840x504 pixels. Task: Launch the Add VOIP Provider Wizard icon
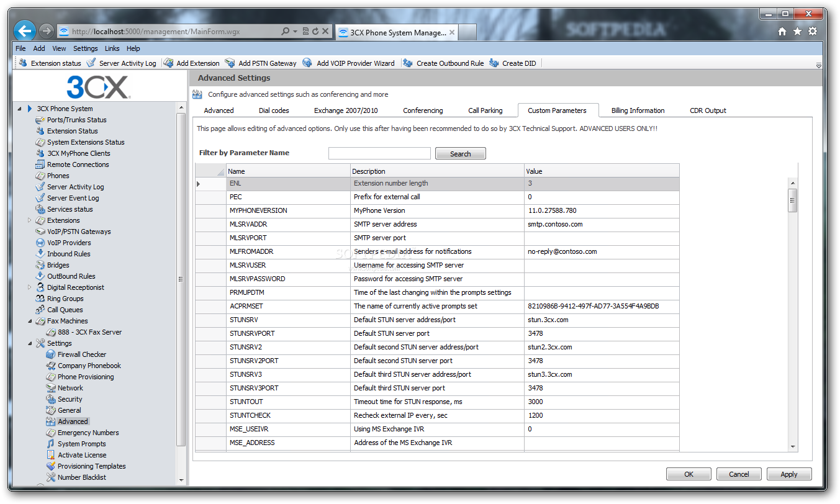(x=307, y=63)
